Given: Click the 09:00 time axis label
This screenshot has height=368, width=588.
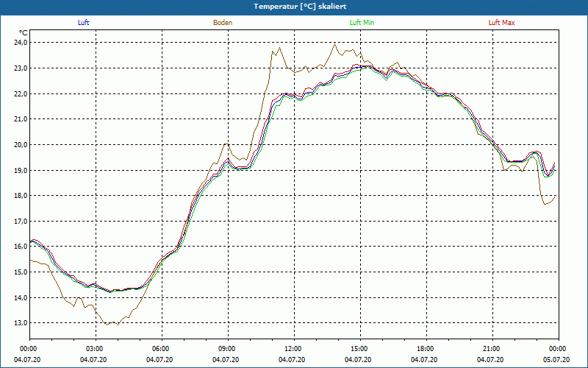Looking at the screenshot, I should [x=228, y=349].
